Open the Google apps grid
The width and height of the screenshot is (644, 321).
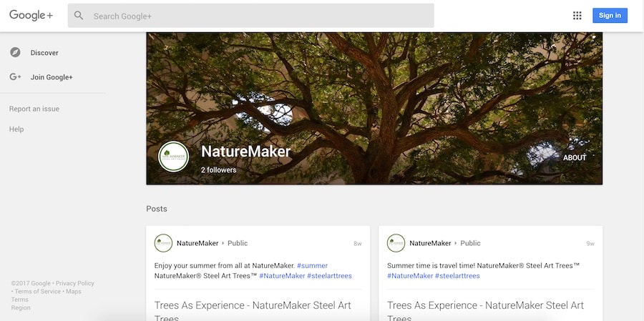pyautogui.click(x=577, y=16)
